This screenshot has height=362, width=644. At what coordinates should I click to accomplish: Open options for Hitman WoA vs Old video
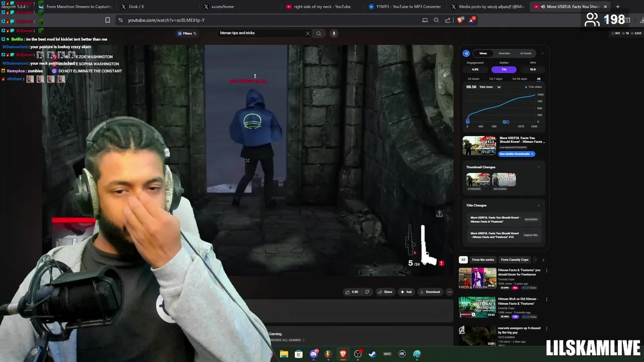point(546,299)
